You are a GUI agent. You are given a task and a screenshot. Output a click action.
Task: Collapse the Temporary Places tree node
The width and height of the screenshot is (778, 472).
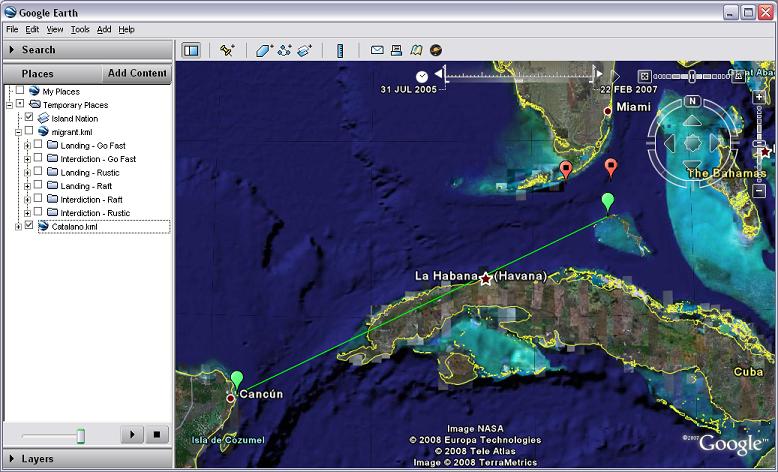click(x=9, y=105)
